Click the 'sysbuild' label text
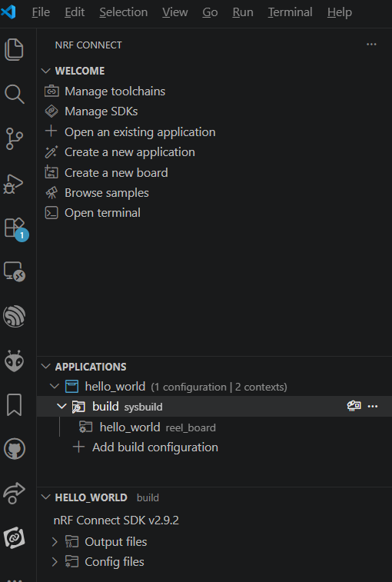The image size is (392, 582). click(x=143, y=407)
